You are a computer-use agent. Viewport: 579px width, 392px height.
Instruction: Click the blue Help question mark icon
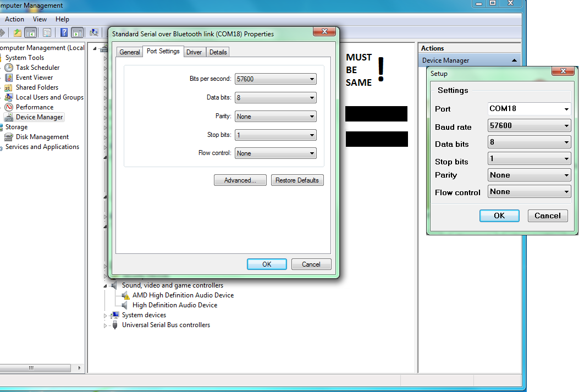pyautogui.click(x=64, y=32)
